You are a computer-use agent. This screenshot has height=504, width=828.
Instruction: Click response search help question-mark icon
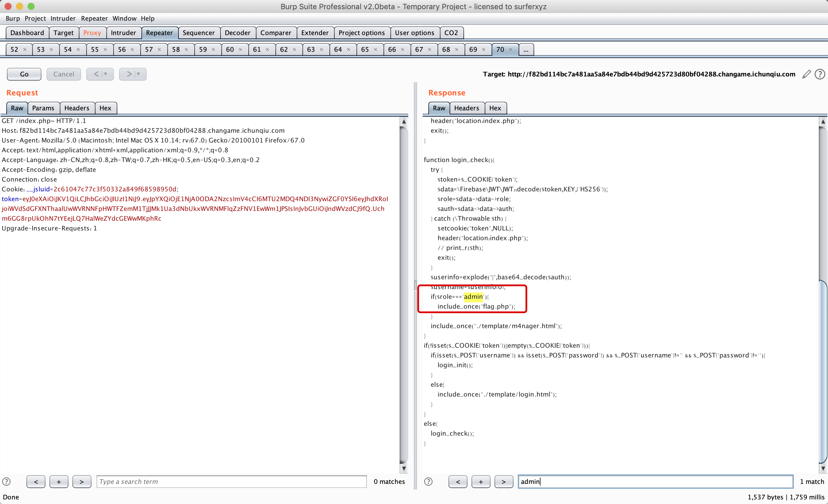428,482
